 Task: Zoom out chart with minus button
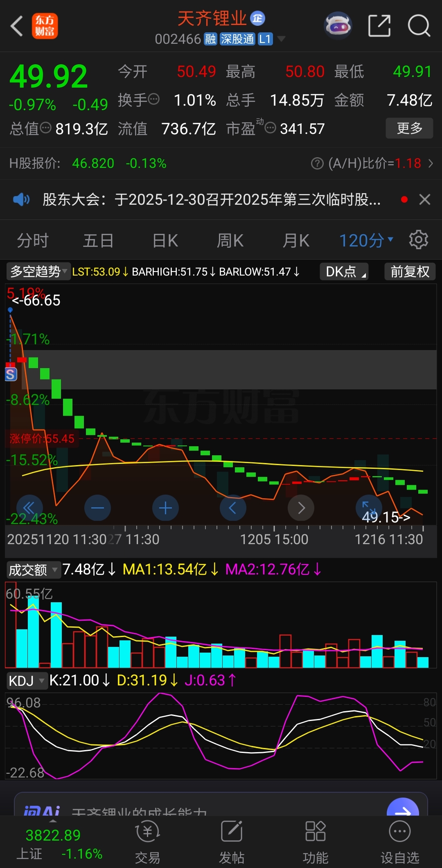tap(97, 508)
